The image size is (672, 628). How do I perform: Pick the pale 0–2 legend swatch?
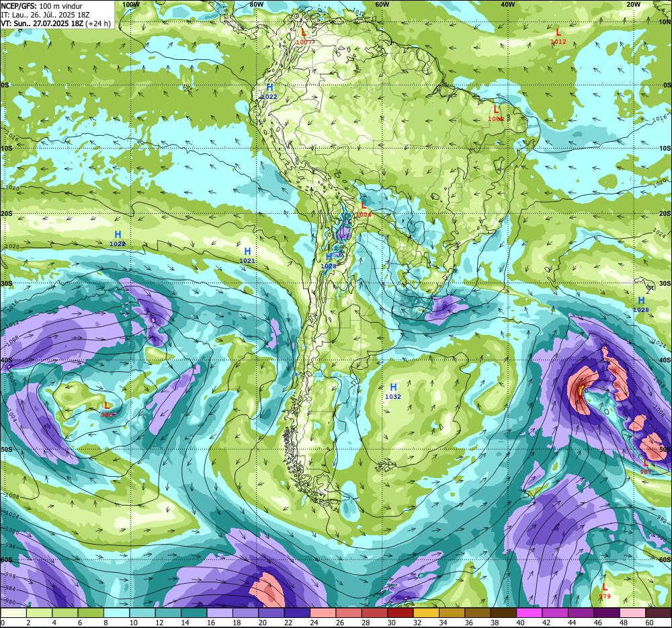[x=13, y=613]
